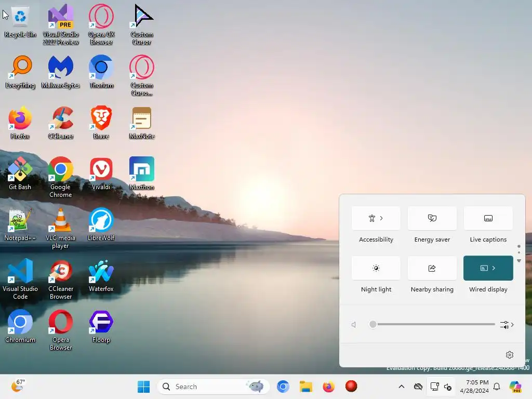The image size is (532, 399).
Task: Open the Custom Curso... Opera-style shortcut
Action: [x=142, y=75]
